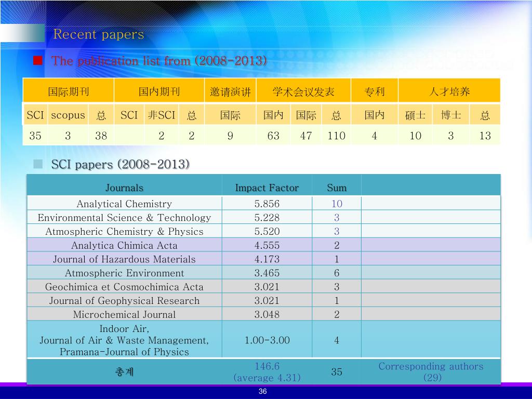Click value "38" in the publication table
The width and height of the screenshot is (532, 399).
pyautogui.click(x=101, y=136)
